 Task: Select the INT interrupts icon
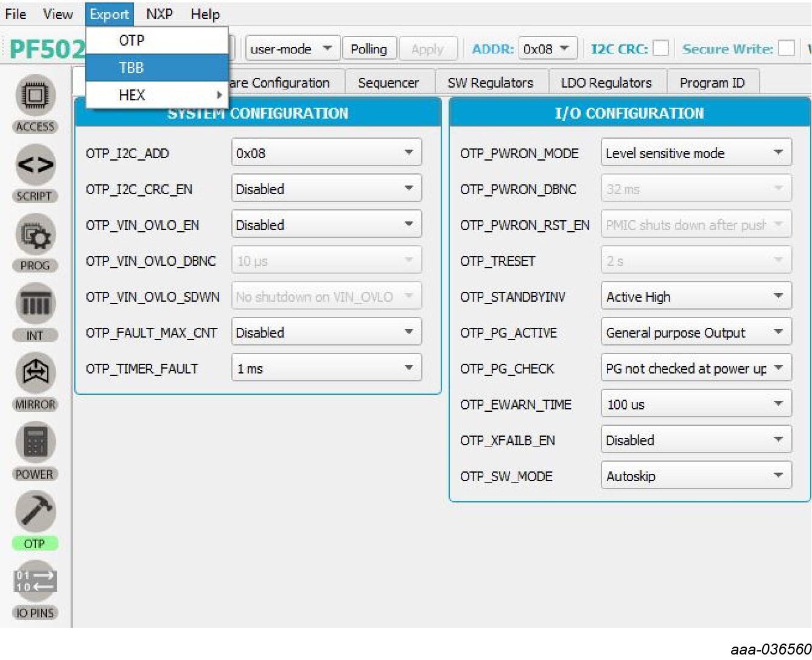click(35, 304)
